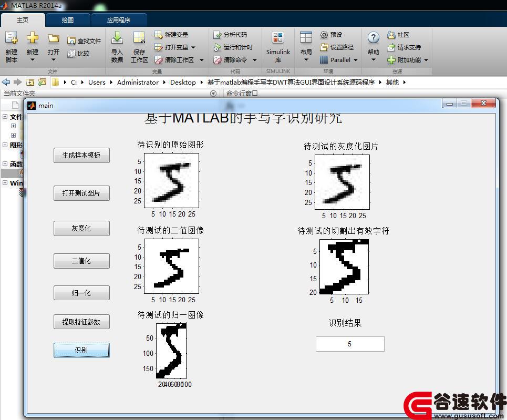Screen dimensions: 507x420
Task: Click the Users segment in the path
Action: (97, 82)
